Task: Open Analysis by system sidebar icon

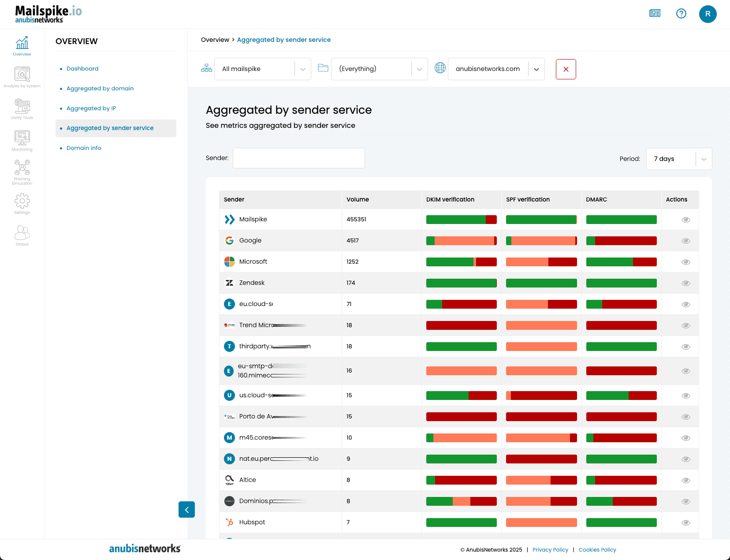Action: pyautogui.click(x=22, y=77)
